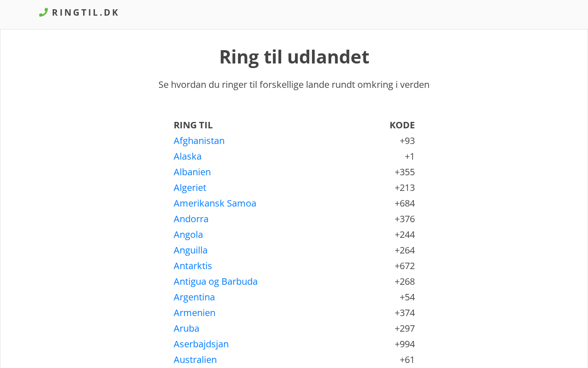
Task: Click the Anguilla country link
Action: point(190,250)
